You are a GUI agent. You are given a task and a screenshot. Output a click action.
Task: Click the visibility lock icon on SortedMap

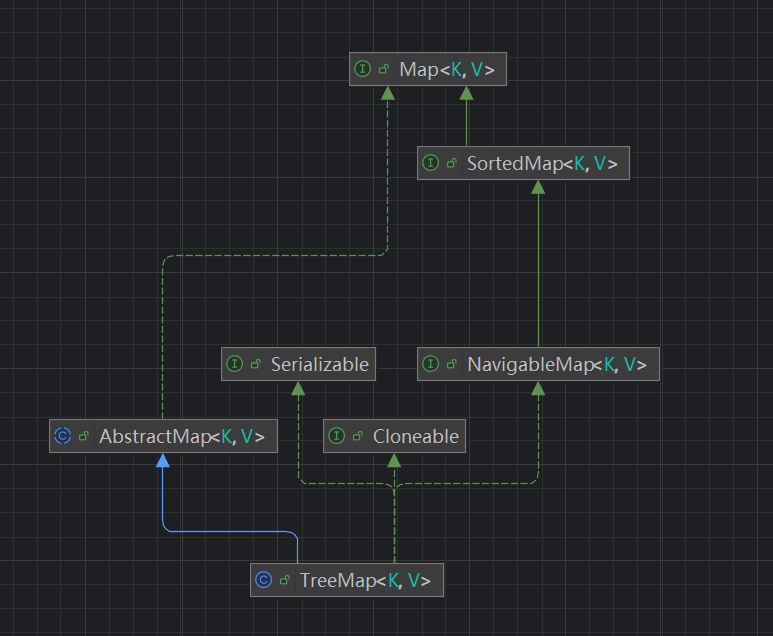point(452,164)
